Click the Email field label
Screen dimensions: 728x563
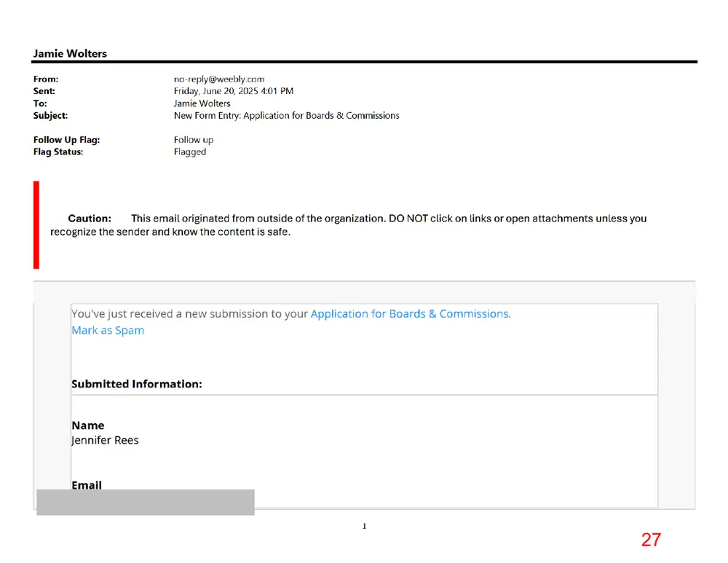pos(87,485)
